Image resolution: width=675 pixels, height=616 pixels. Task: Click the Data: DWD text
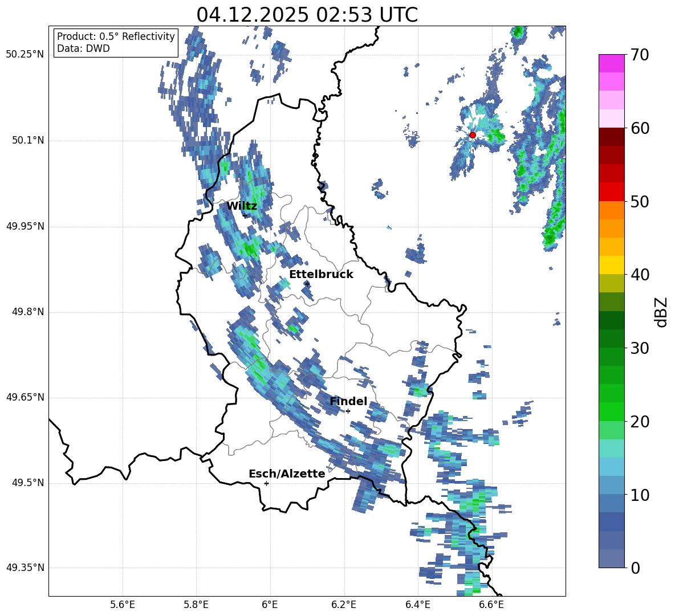click(83, 48)
